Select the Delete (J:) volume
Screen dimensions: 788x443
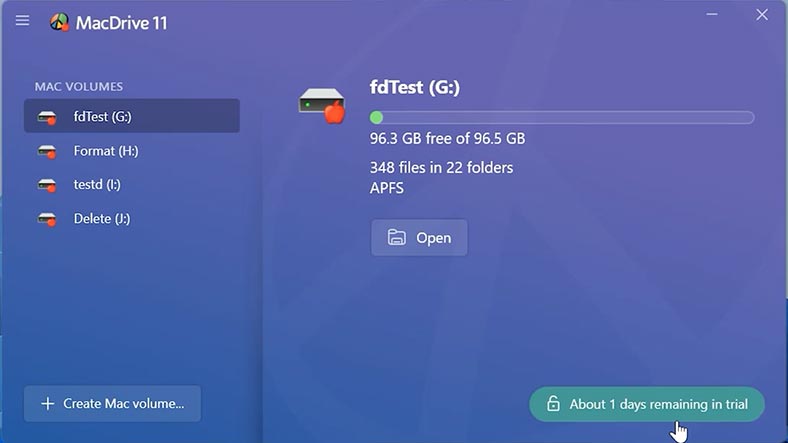point(132,218)
